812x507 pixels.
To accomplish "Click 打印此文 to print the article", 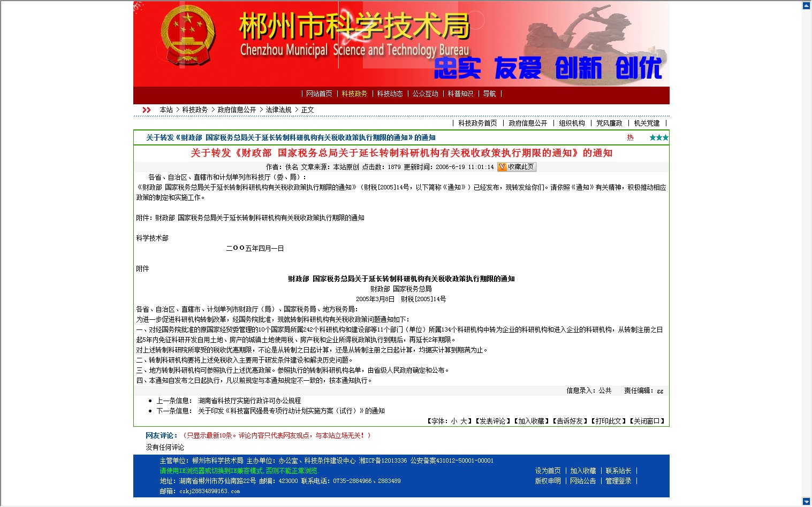I will click(x=608, y=421).
